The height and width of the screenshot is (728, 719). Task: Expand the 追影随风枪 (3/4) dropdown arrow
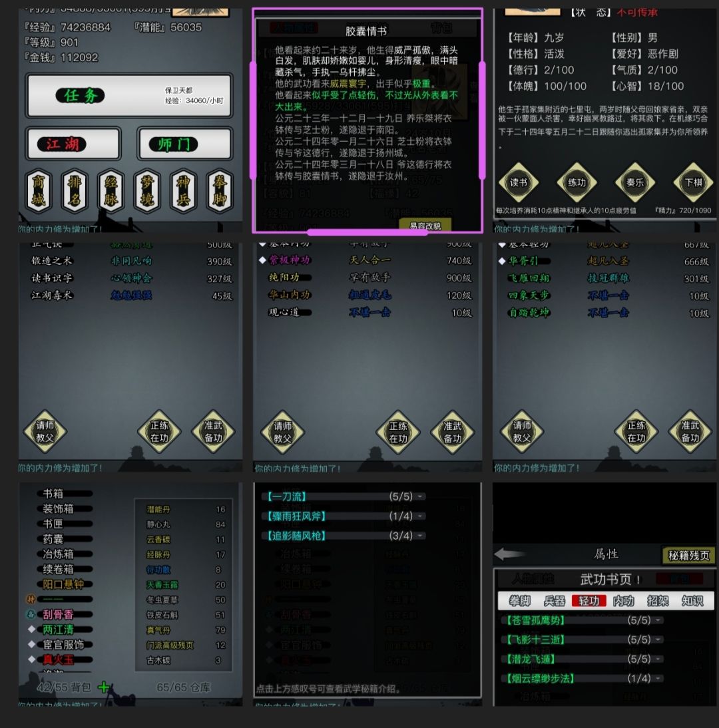(420, 535)
